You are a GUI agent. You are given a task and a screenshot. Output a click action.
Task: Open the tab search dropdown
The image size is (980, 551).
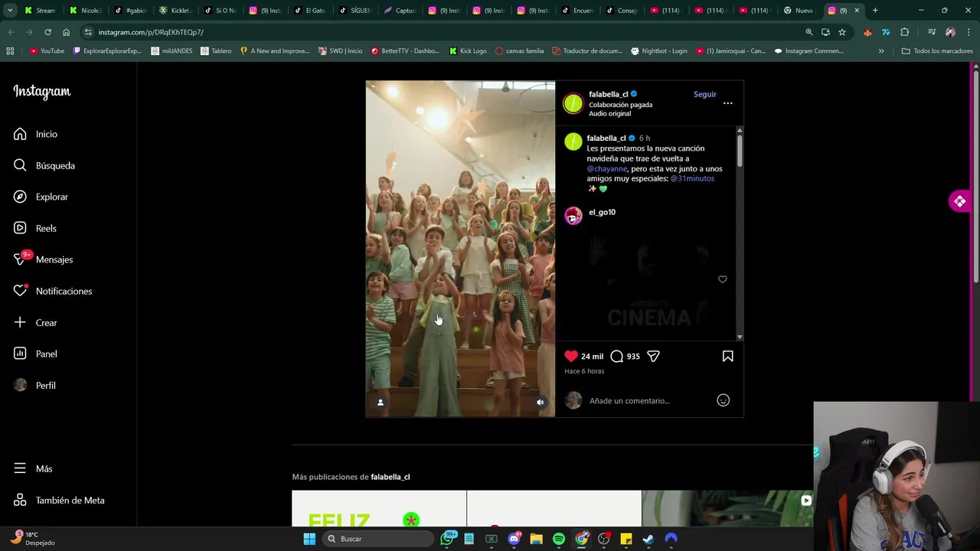click(x=10, y=11)
